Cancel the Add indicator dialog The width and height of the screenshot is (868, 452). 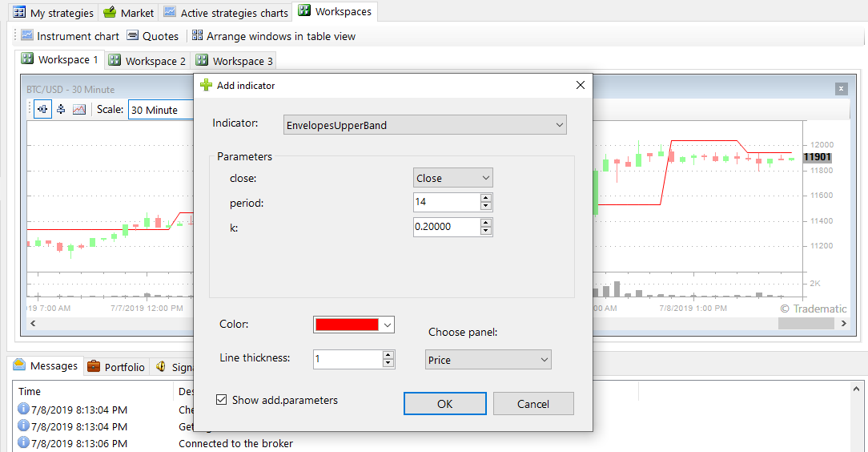coord(532,404)
